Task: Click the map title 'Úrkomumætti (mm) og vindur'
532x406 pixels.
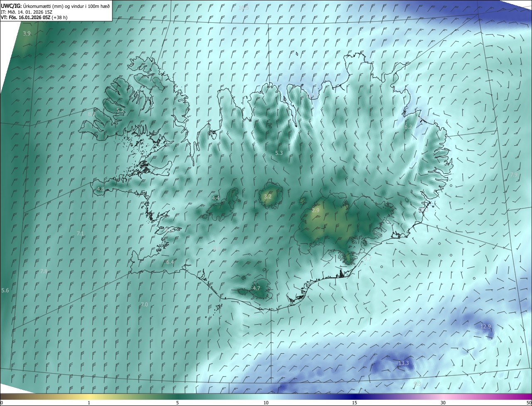Action: [x=54, y=6]
